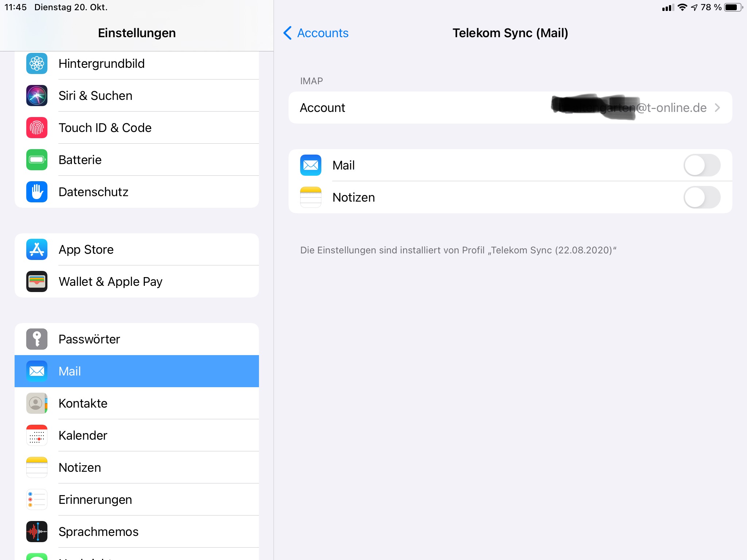Screen dimensions: 747x560
Task: Tap the t-online.de email address
Action: (629, 108)
